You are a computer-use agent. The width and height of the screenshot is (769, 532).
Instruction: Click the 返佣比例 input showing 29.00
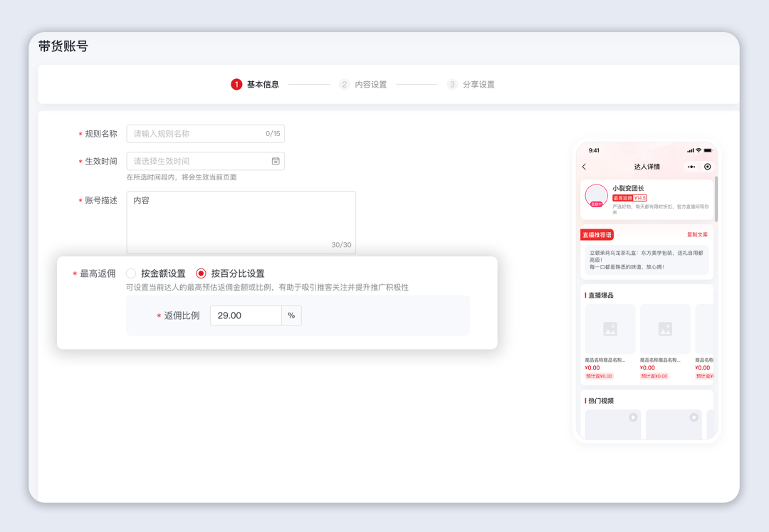[x=246, y=315]
